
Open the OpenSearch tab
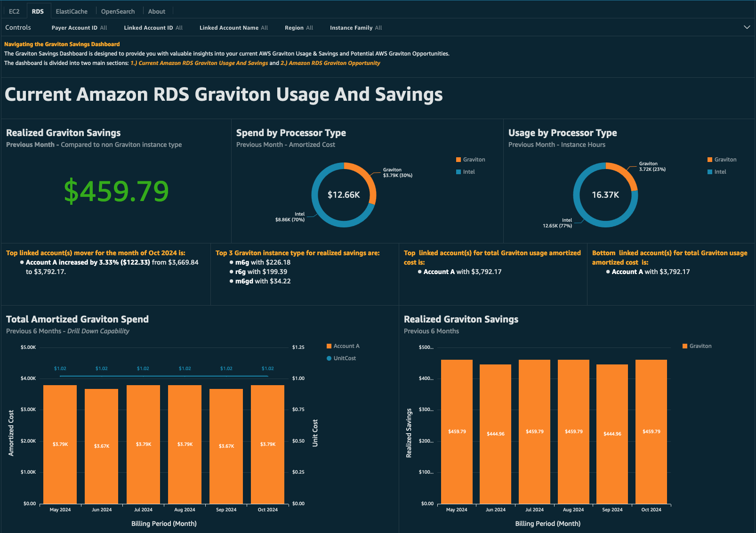click(118, 11)
